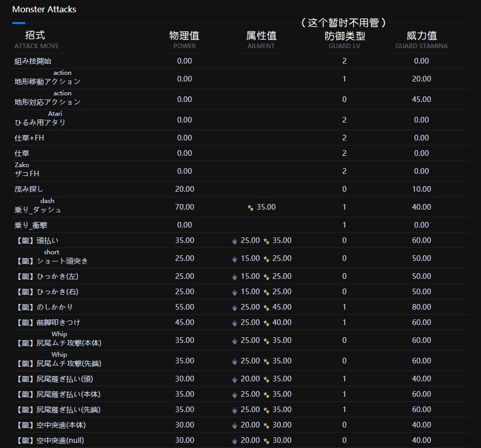Select the 仕草+FH attack name

tap(29, 138)
